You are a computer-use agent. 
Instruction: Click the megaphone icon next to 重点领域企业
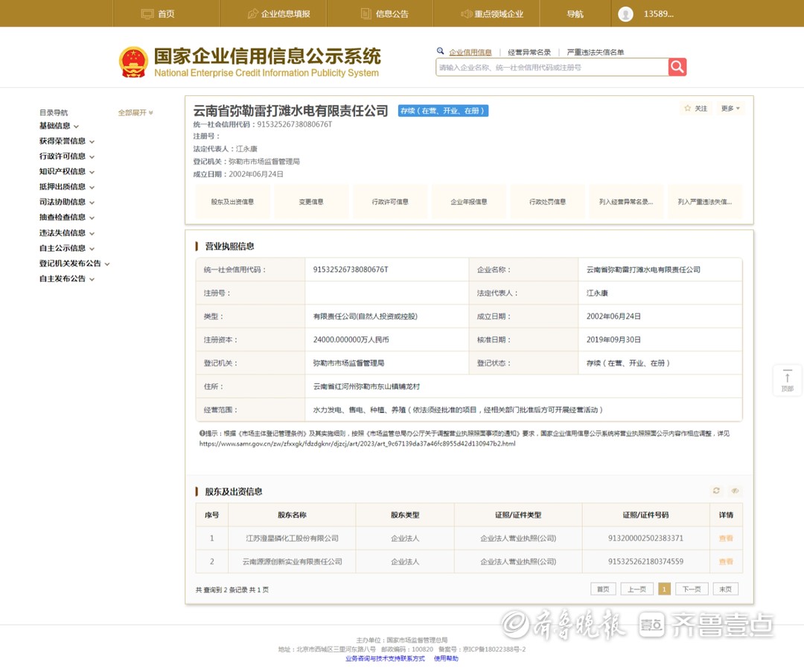tap(466, 14)
